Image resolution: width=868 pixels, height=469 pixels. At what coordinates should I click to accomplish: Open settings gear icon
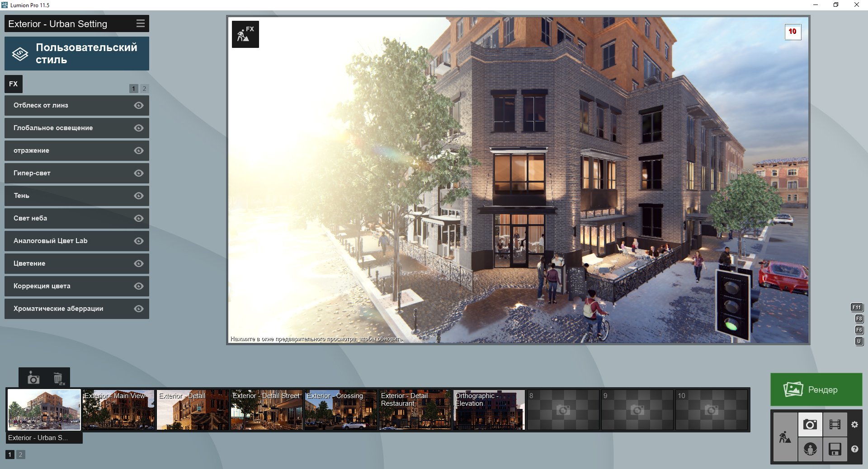pos(854,424)
